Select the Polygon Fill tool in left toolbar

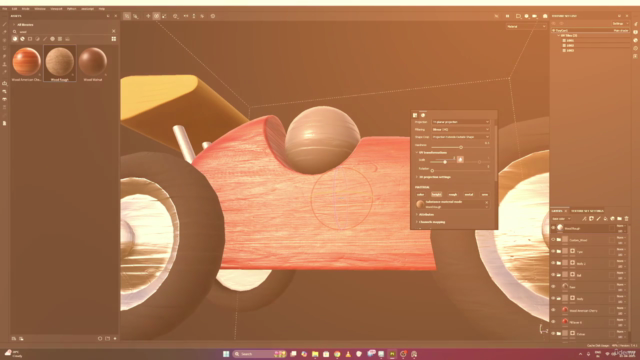click(x=4, y=48)
